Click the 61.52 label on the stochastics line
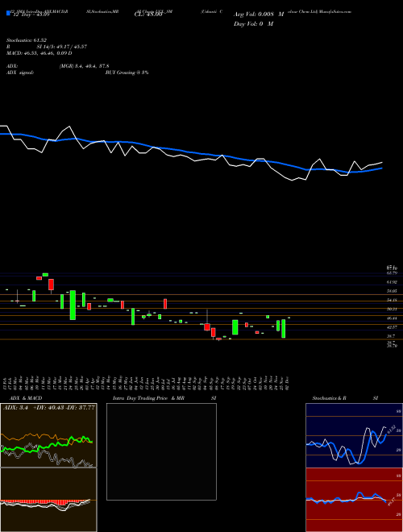The image size is (403, 532). point(391,430)
